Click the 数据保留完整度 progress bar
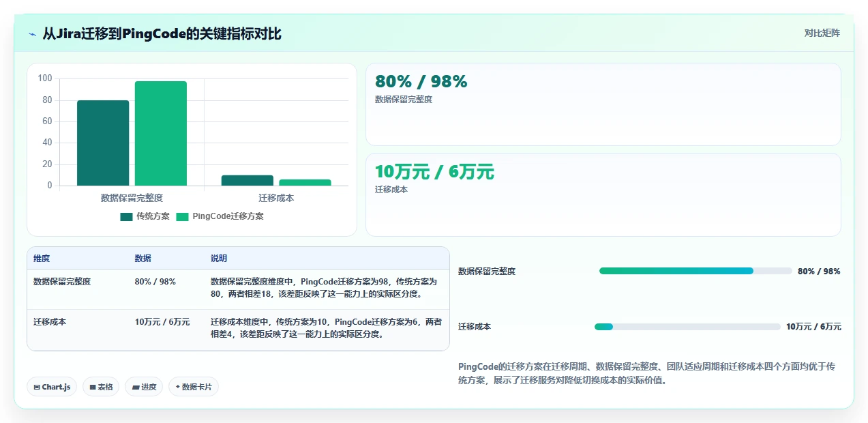 pos(695,271)
